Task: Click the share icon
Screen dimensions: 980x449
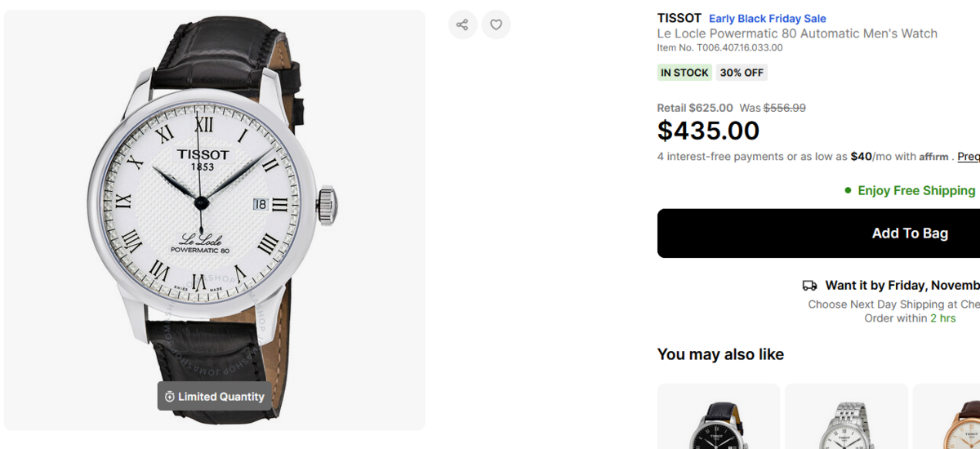Action: 462,24
